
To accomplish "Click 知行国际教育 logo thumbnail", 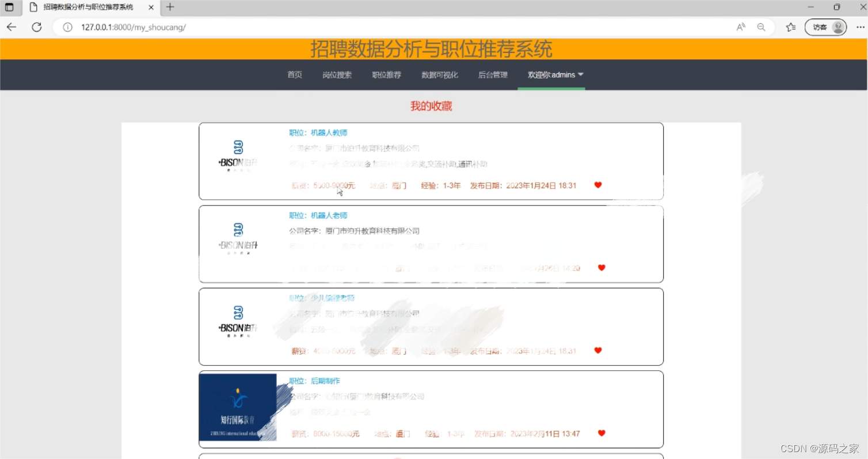I will (238, 407).
